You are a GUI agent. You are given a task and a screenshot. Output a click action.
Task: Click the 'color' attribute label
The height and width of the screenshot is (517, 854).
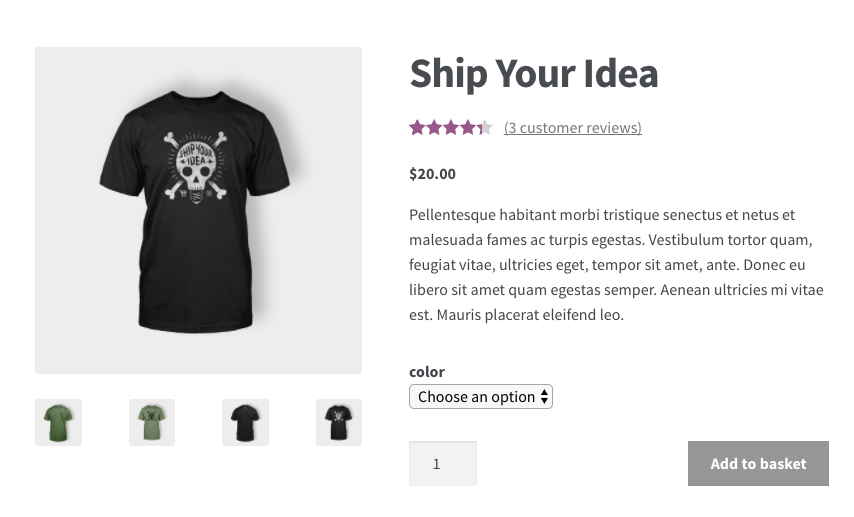427,372
